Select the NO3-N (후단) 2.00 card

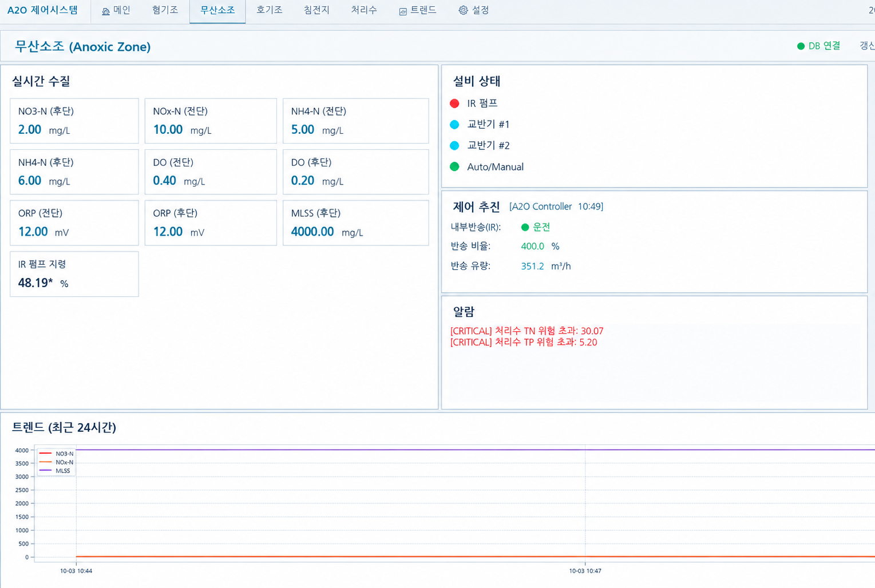tap(74, 121)
